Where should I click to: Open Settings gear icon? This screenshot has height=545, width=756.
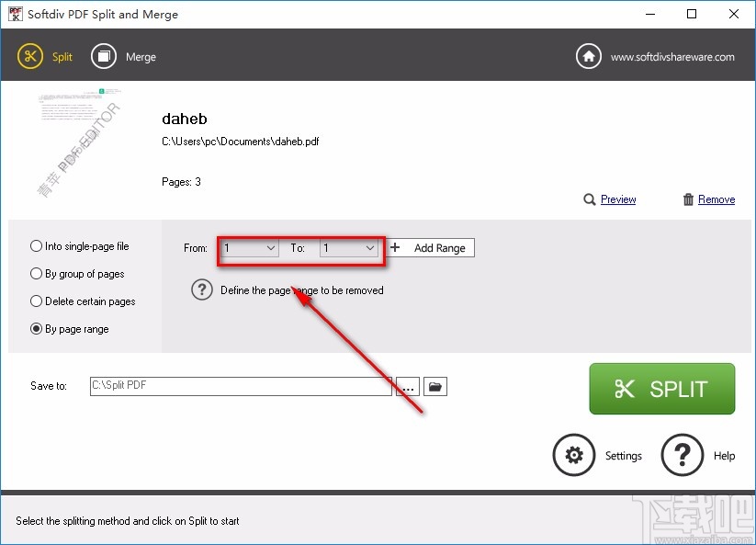click(574, 455)
